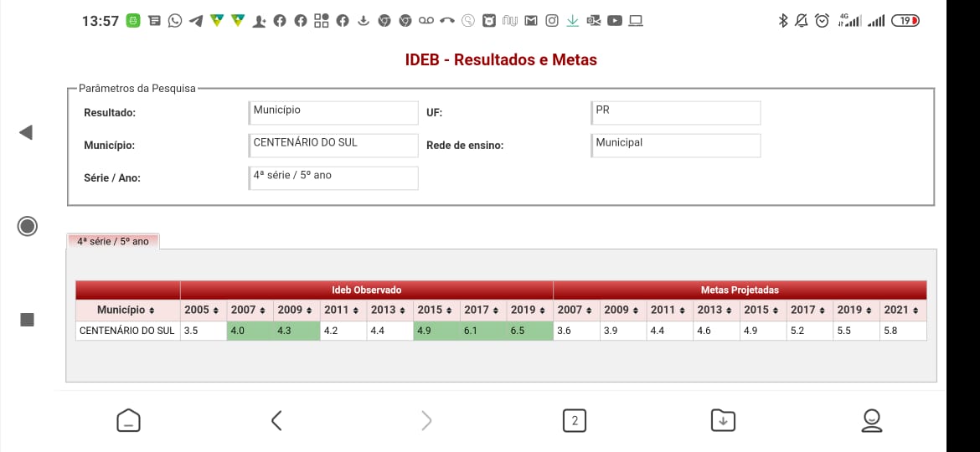The height and width of the screenshot is (452, 980).
Task: Tap the Android home circle button
Action: [27, 226]
